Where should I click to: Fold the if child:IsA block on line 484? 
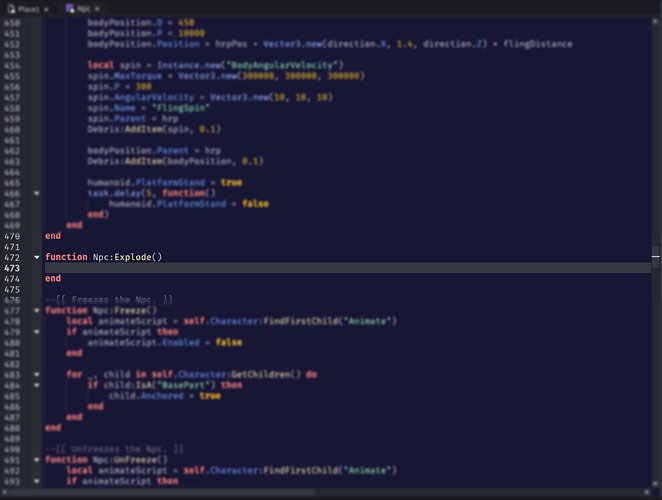pos(37,385)
